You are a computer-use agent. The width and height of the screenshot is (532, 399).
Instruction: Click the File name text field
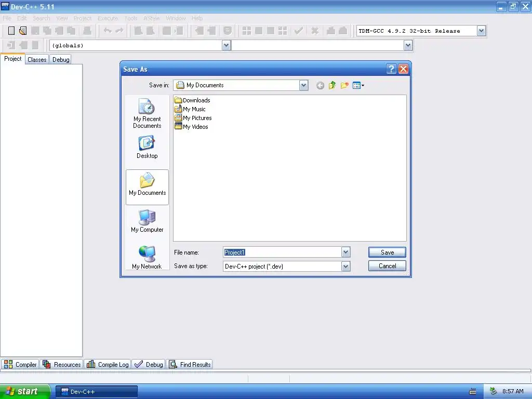click(x=282, y=252)
